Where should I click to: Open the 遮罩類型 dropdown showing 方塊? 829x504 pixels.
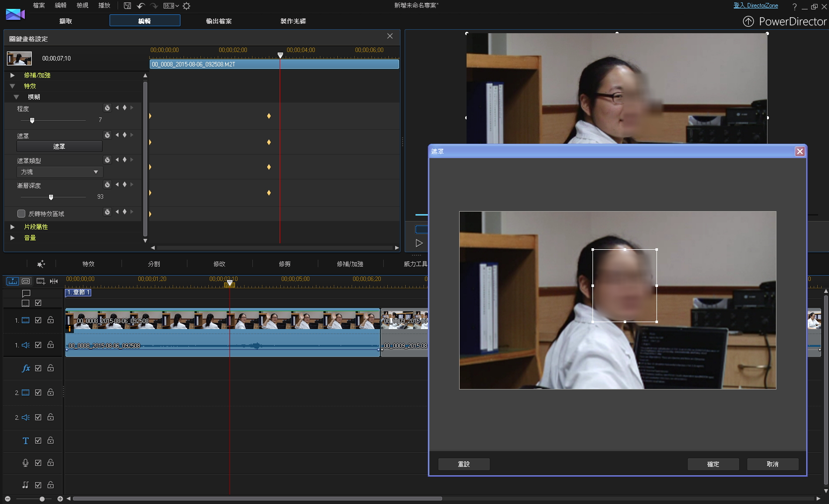pyautogui.click(x=59, y=172)
